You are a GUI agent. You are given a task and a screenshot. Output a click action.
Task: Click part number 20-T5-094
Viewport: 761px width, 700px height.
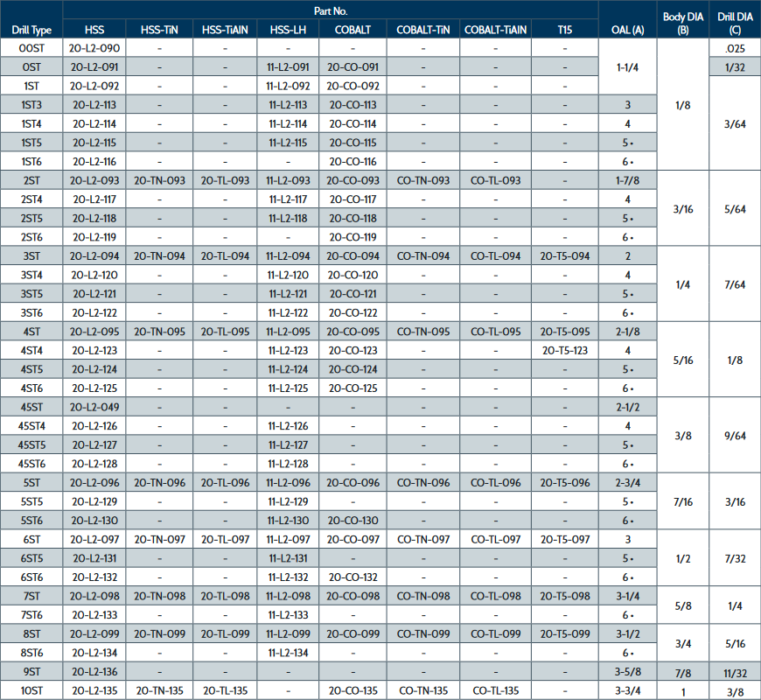[x=565, y=256]
